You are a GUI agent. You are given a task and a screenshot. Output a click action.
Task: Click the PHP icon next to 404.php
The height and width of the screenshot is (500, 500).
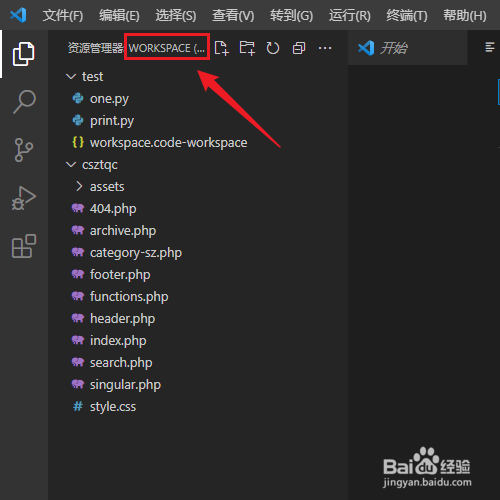pyautogui.click(x=78, y=208)
